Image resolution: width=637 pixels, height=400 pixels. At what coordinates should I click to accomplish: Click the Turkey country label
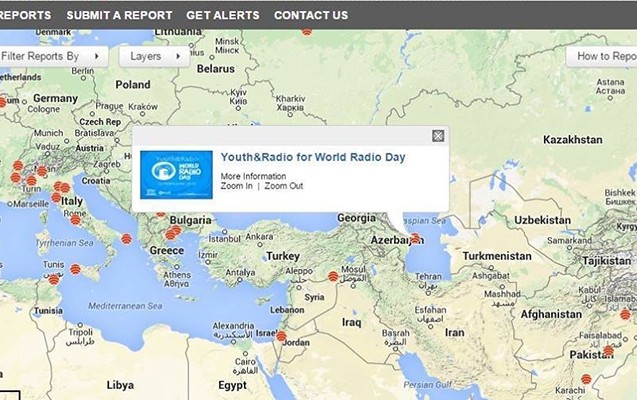point(283,256)
